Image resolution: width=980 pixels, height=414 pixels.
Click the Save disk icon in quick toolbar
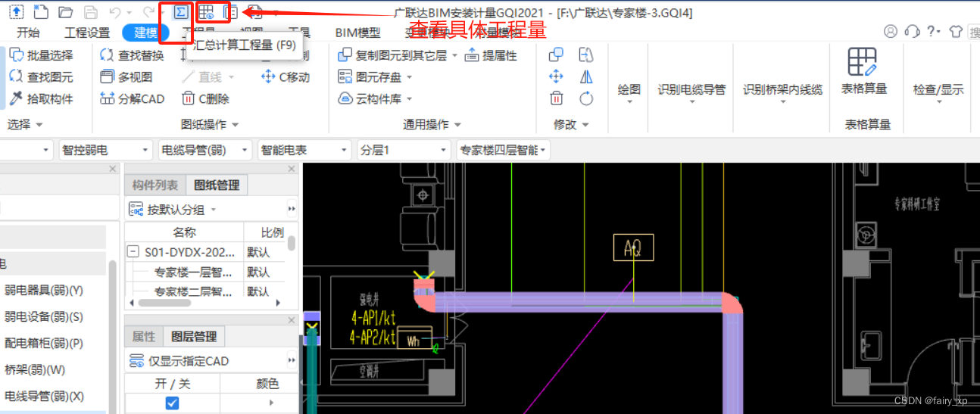click(90, 12)
